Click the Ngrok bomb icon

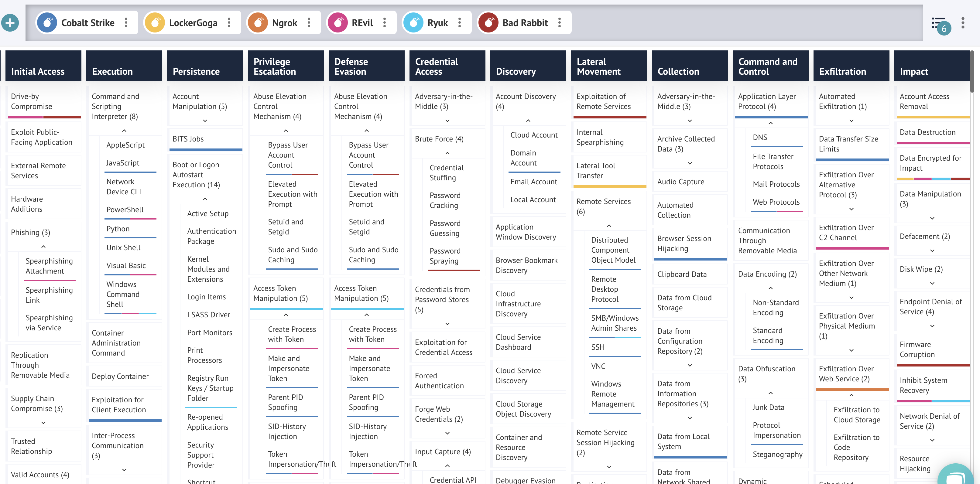(258, 23)
